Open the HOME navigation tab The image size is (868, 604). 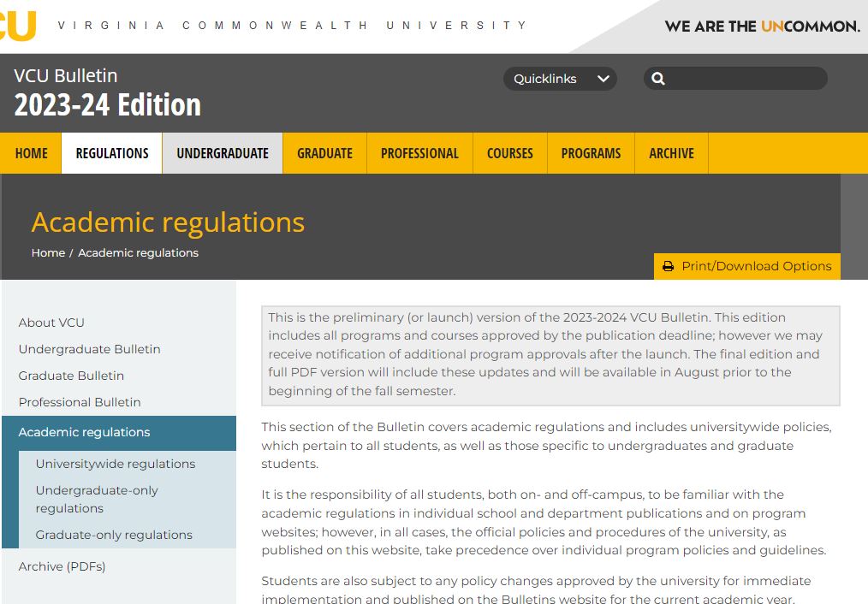click(31, 153)
